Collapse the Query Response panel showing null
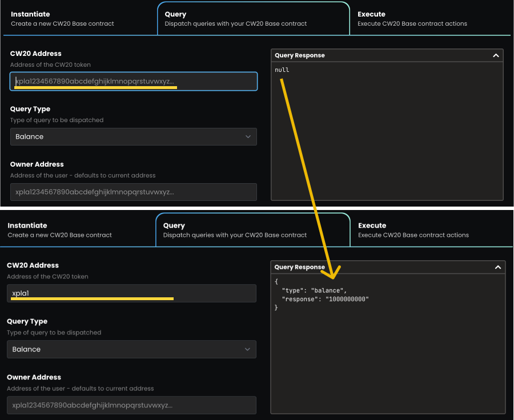This screenshot has height=420, width=514. pos(496,55)
